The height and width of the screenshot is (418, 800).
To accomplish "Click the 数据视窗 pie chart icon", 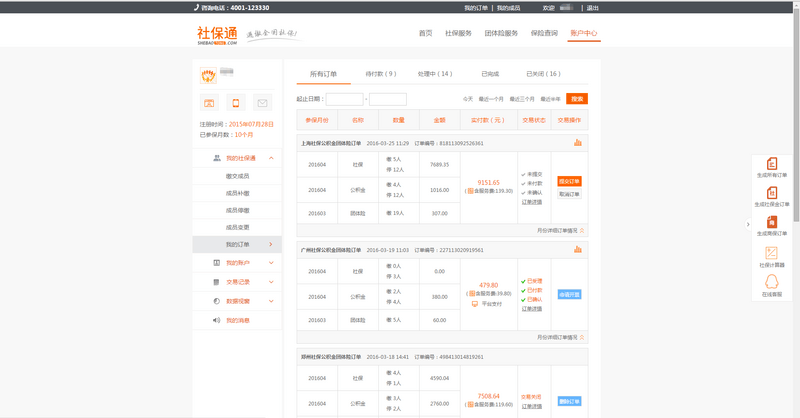I will pos(216,301).
